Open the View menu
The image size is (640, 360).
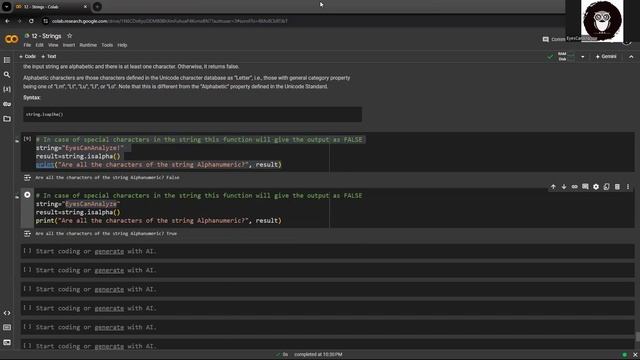click(53, 45)
